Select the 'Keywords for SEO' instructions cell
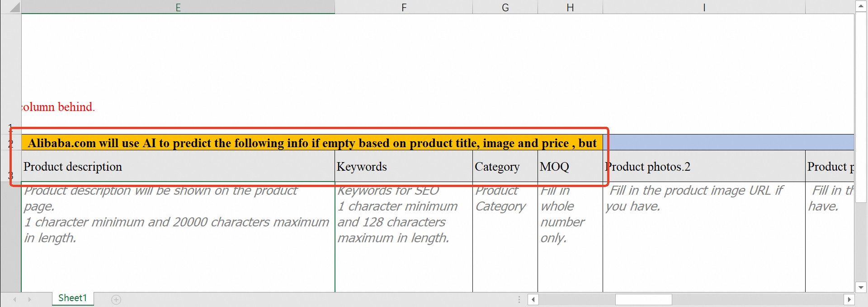 click(x=404, y=237)
